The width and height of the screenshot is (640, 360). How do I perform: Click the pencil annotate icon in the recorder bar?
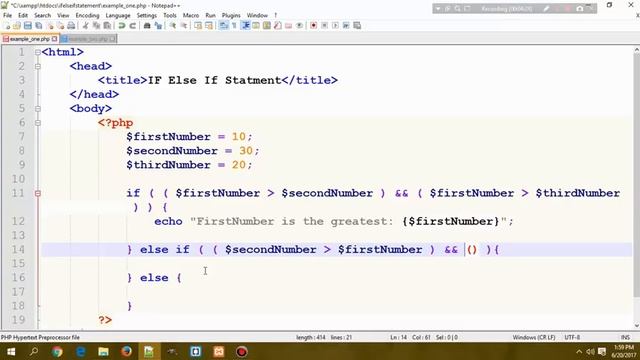pos(546,9)
